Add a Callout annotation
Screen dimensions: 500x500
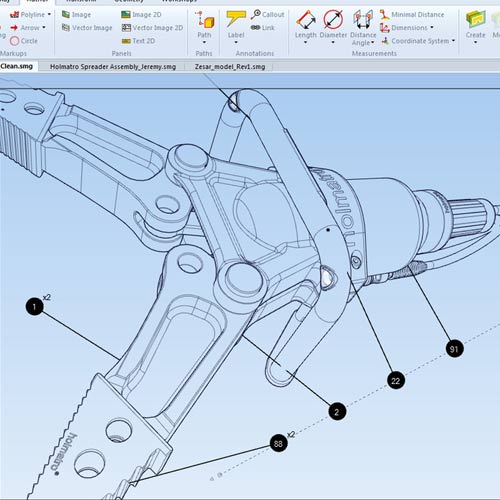(268, 14)
